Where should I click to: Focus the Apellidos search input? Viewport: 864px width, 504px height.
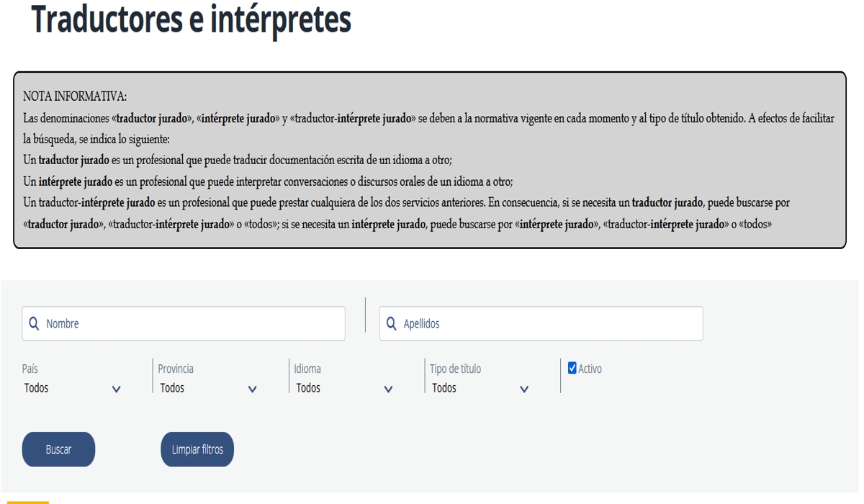click(541, 324)
